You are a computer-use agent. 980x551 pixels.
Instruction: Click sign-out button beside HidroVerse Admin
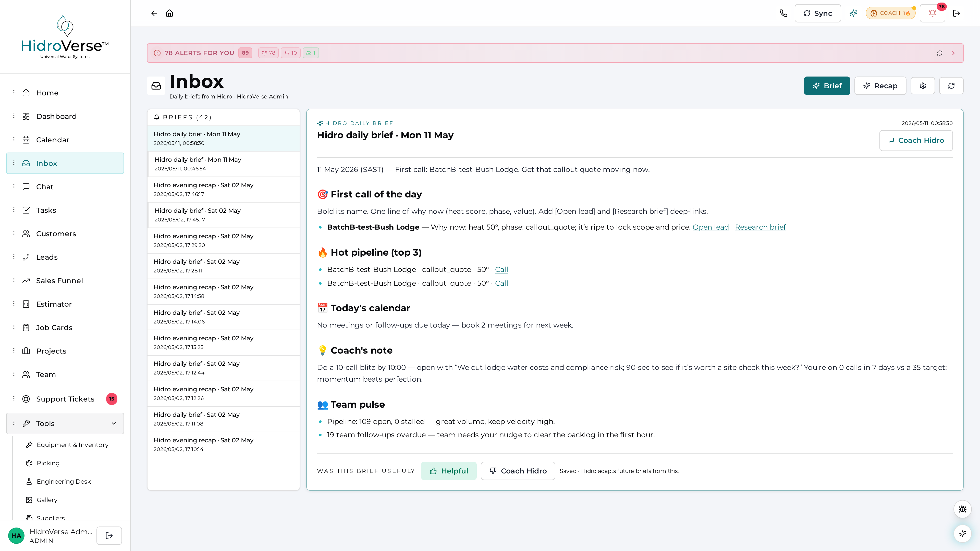pos(109,535)
